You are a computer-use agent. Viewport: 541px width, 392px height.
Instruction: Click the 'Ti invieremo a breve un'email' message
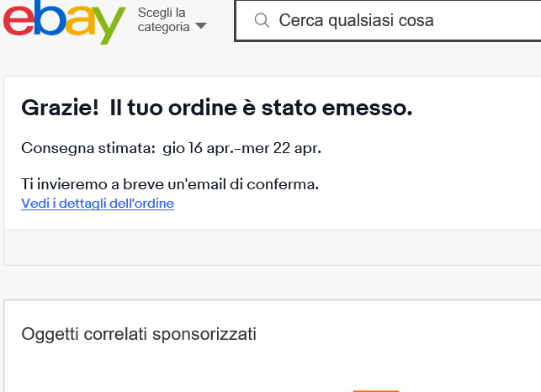[x=170, y=184]
